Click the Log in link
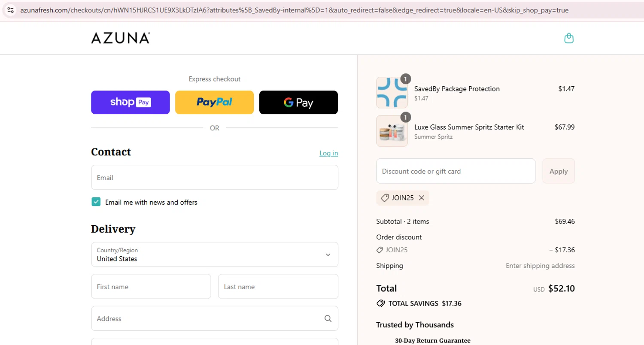This screenshot has width=644, height=345. 329,153
